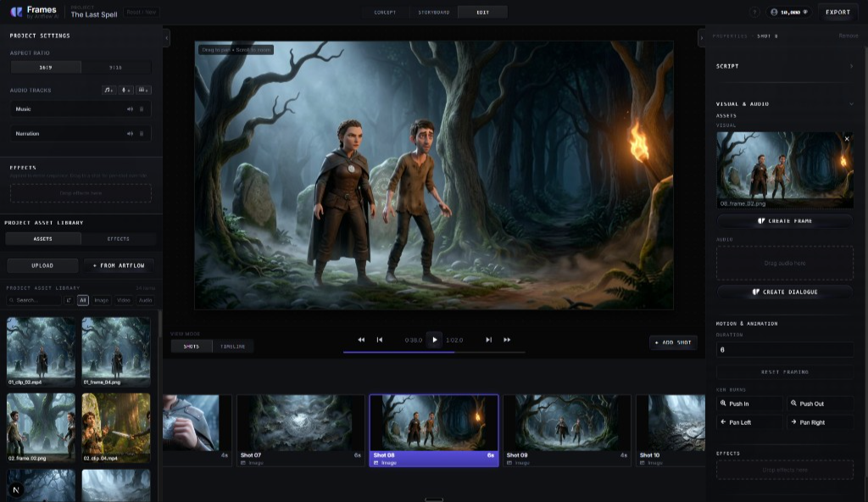Viewport: 868px width, 502px height.
Task: Click the Duration input field
Action: pyautogui.click(x=784, y=349)
